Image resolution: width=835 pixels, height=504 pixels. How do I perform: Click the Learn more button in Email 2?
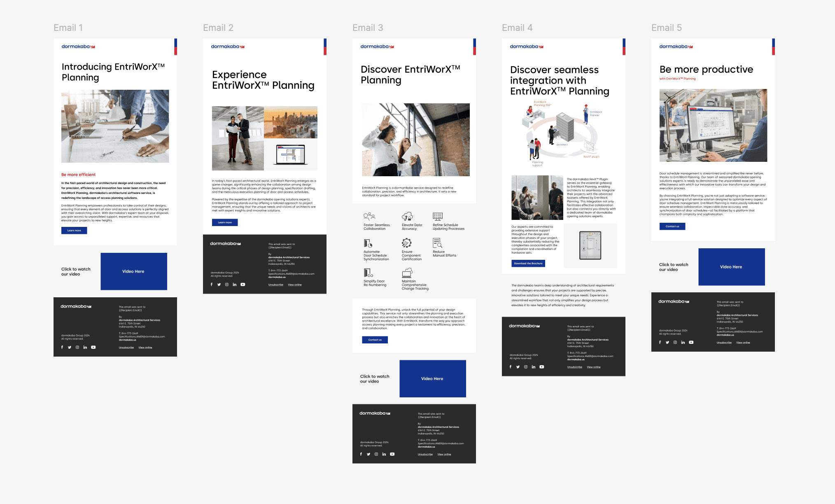coord(225,222)
